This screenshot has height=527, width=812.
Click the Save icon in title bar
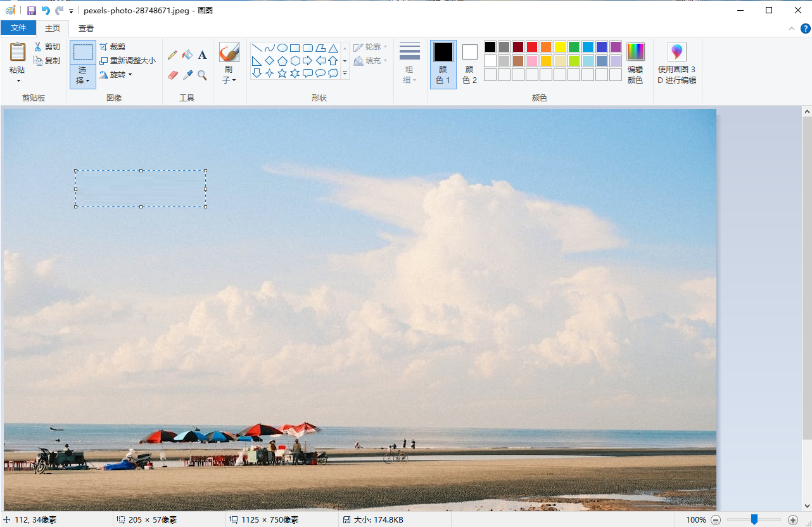coord(32,10)
